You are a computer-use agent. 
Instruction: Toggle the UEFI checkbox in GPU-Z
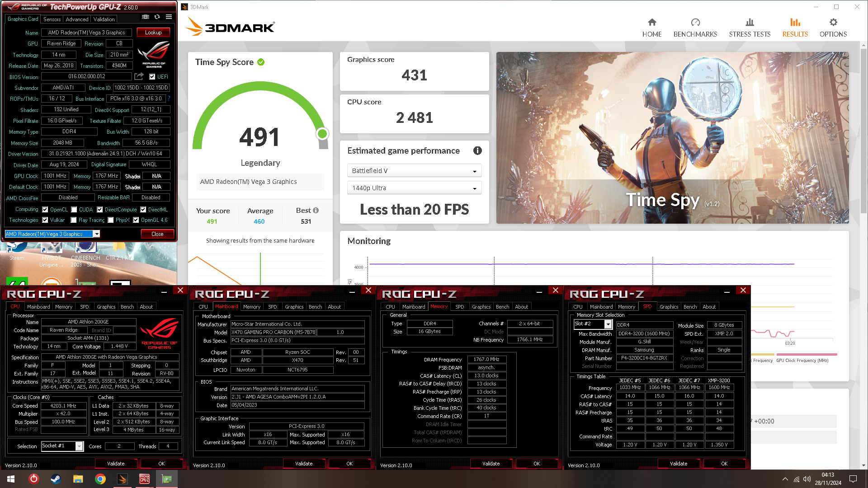click(152, 77)
